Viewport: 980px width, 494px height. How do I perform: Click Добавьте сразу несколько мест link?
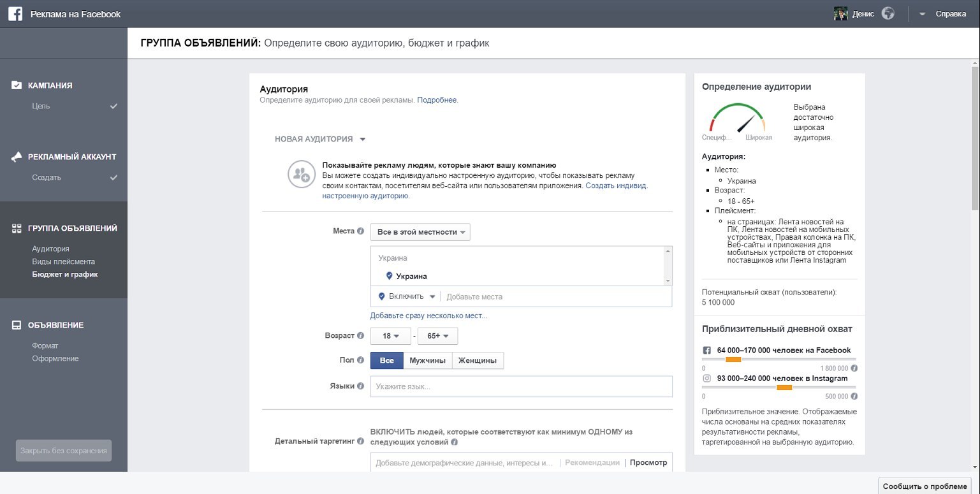[x=428, y=316]
